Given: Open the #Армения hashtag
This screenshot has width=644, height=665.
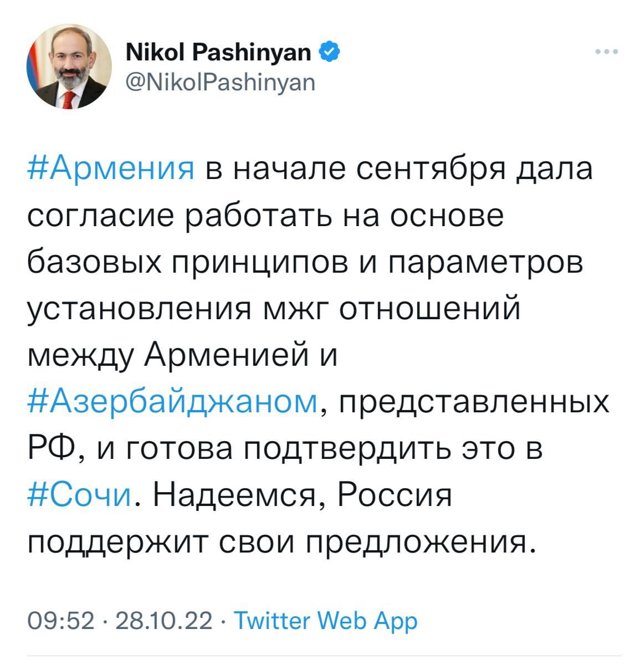Looking at the screenshot, I should tap(111, 169).
